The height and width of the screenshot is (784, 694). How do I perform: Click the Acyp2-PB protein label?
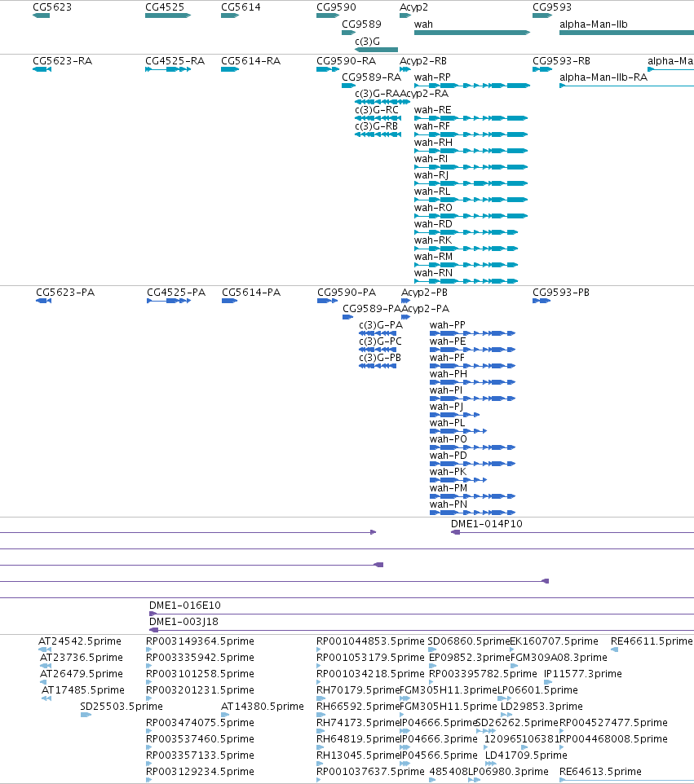pyautogui.click(x=424, y=292)
